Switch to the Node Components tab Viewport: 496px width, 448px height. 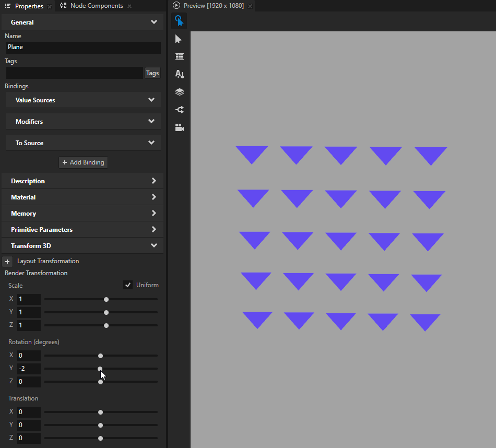(93, 6)
